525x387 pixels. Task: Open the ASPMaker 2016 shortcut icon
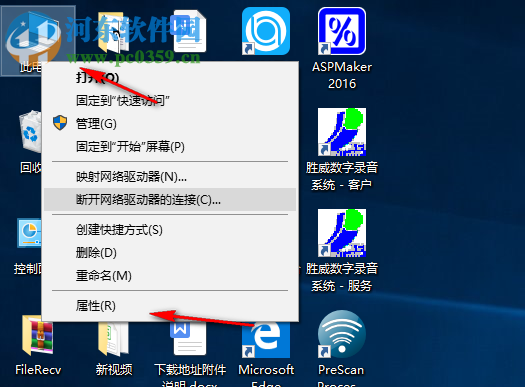(x=342, y=31)
